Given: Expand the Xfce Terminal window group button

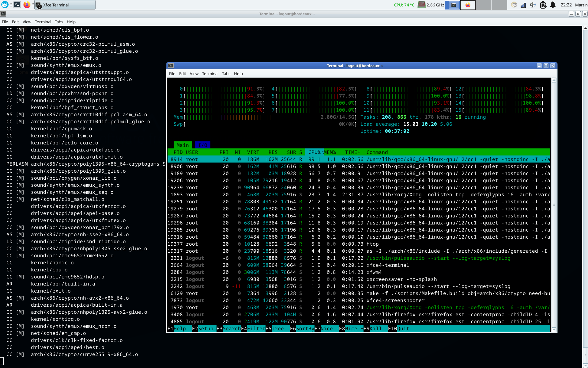Looking at the screenshot, I should click(65, 5).
